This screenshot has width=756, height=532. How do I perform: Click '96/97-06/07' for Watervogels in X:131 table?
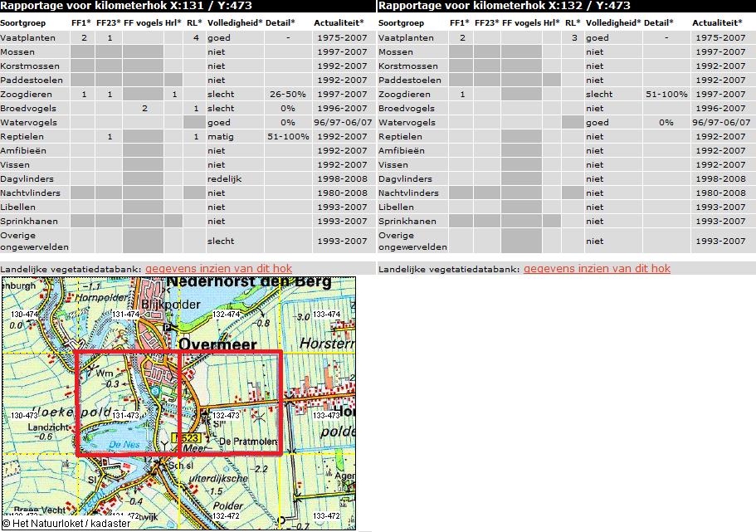tap(343, 122)
